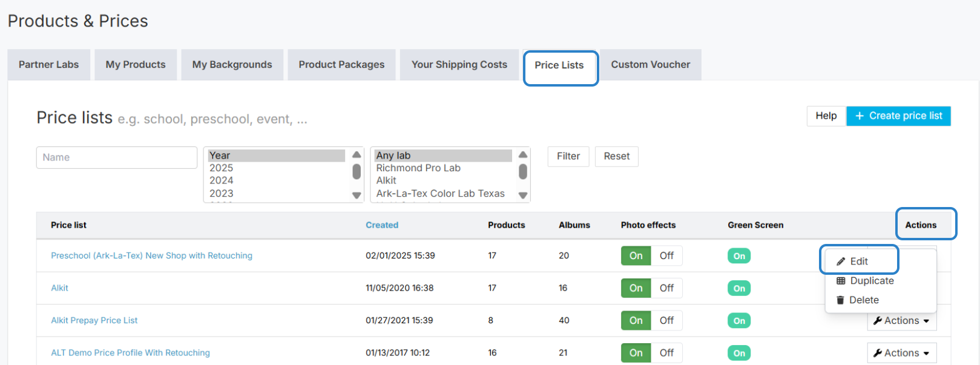Turn photo effects On for ALT Demo row
Viewport: 980px width, 365px height.
636,353
